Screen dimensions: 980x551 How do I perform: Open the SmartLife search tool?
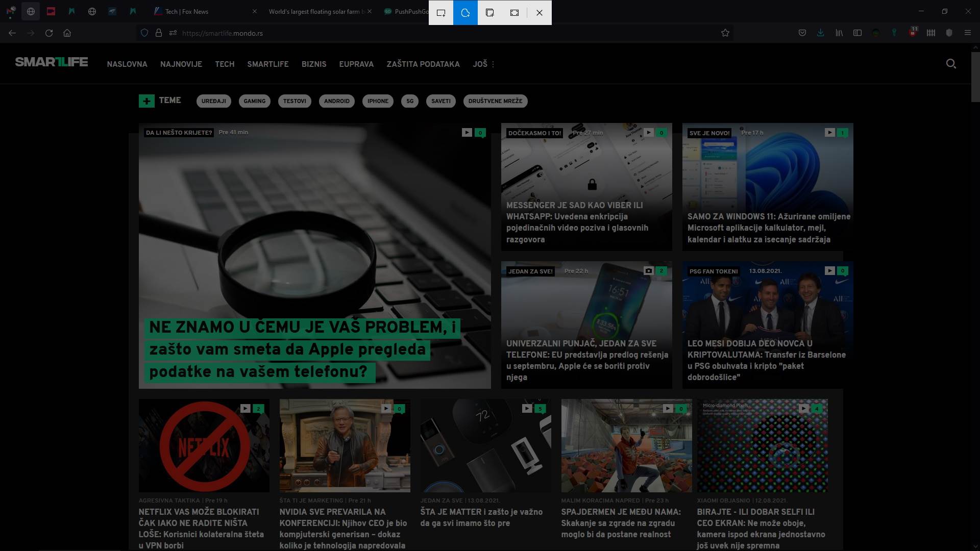[951, 64]
